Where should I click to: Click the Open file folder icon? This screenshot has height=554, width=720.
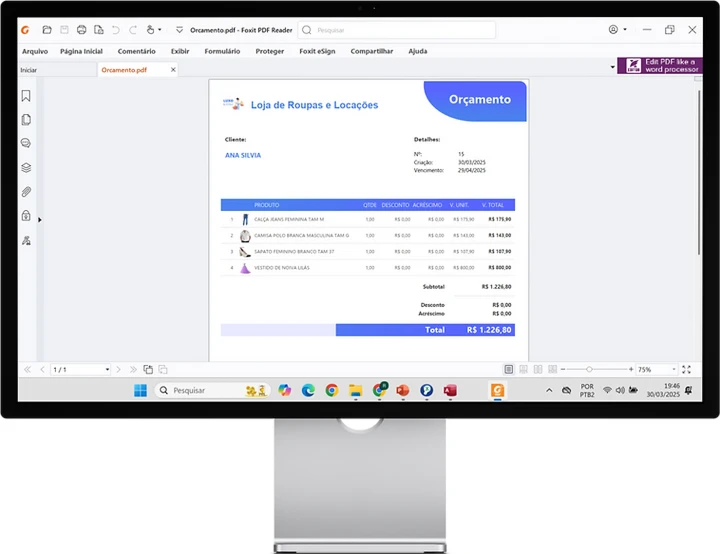(46, 30)
